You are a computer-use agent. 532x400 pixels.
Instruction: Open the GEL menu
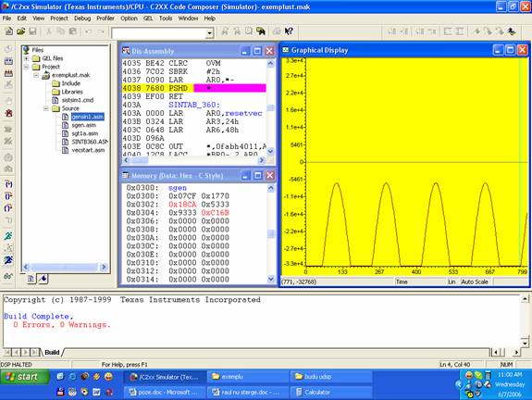point(148,19)
